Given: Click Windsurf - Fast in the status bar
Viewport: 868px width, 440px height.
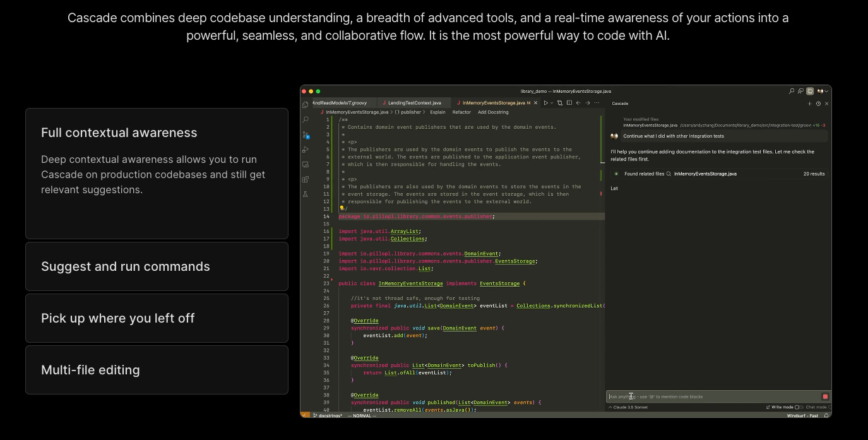Looking at the screenshot, I should (x=802, y=415).
